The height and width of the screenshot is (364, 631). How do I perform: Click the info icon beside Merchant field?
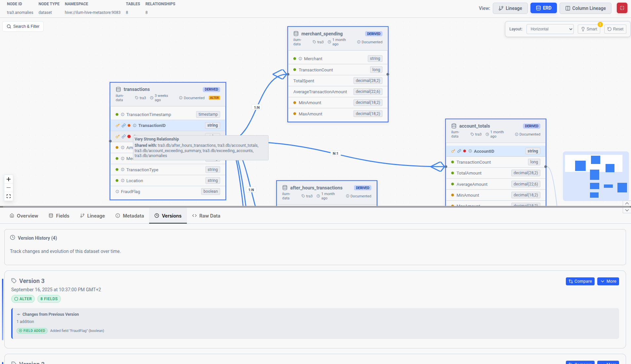click(300, 59)
